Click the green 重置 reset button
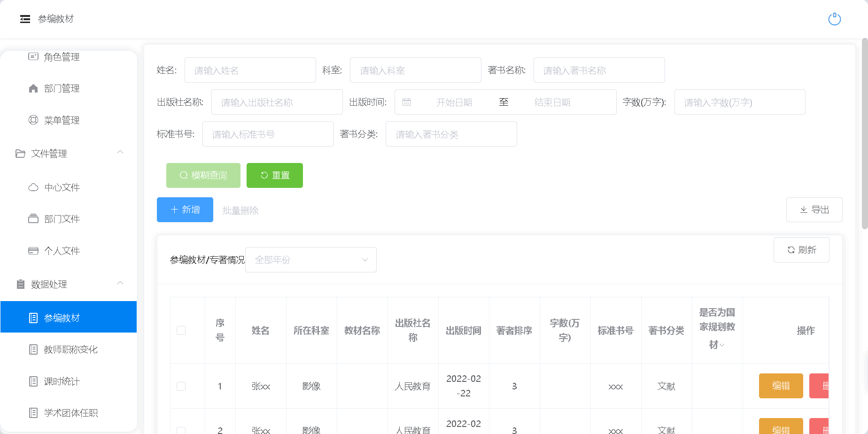868x434 pixels. tap(275, 175)
